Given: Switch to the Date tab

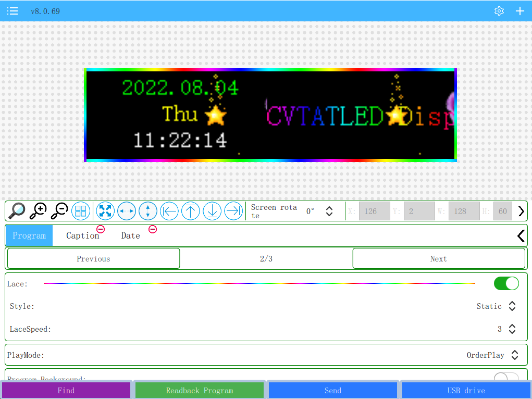Looking at the screenshot, I should tap(131, 235).
